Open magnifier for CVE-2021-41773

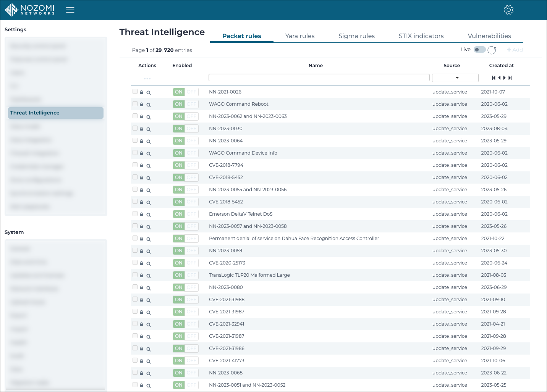coord(149,361)
